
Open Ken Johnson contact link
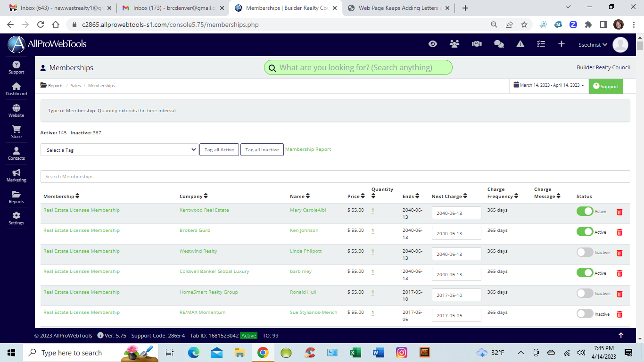(x=304, y=230)
